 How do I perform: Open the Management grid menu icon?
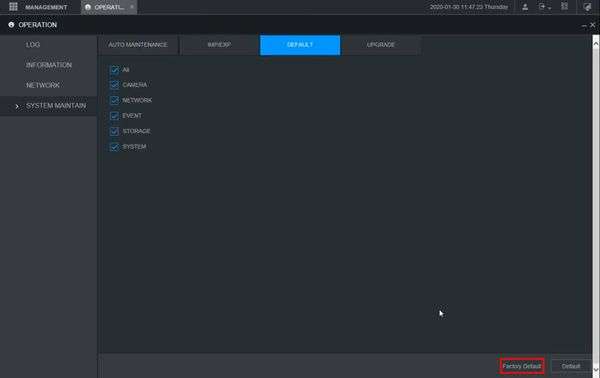[13, 7]
